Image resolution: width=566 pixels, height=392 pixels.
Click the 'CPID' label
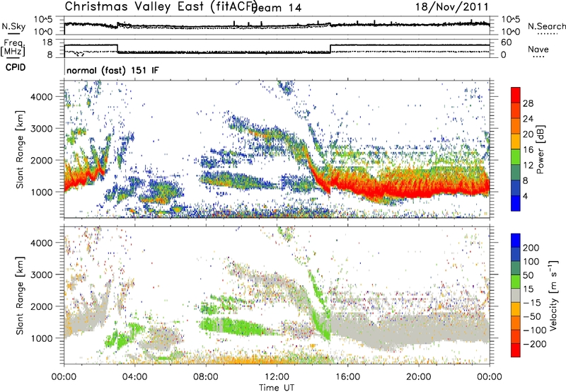click(x=16, y=67)
